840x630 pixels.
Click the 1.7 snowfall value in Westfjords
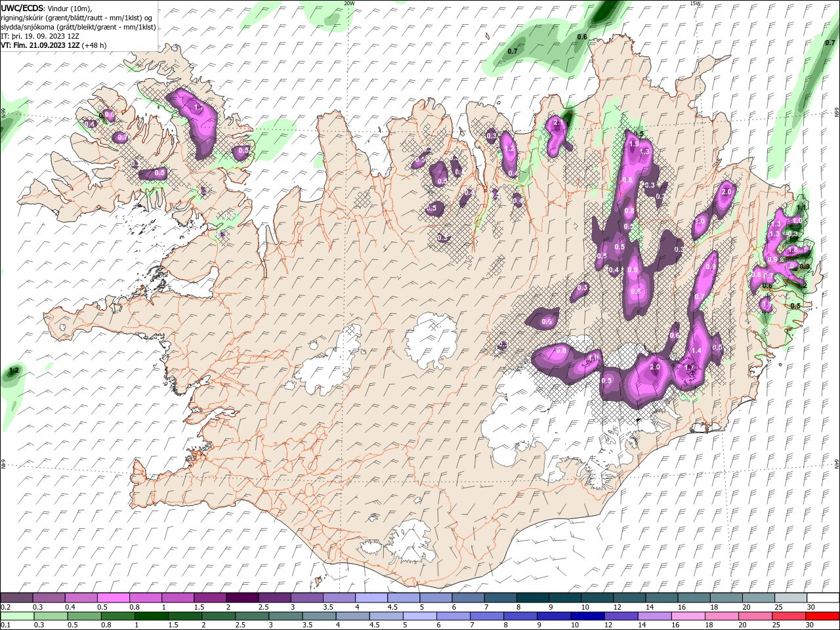click(x=199, y=106)
